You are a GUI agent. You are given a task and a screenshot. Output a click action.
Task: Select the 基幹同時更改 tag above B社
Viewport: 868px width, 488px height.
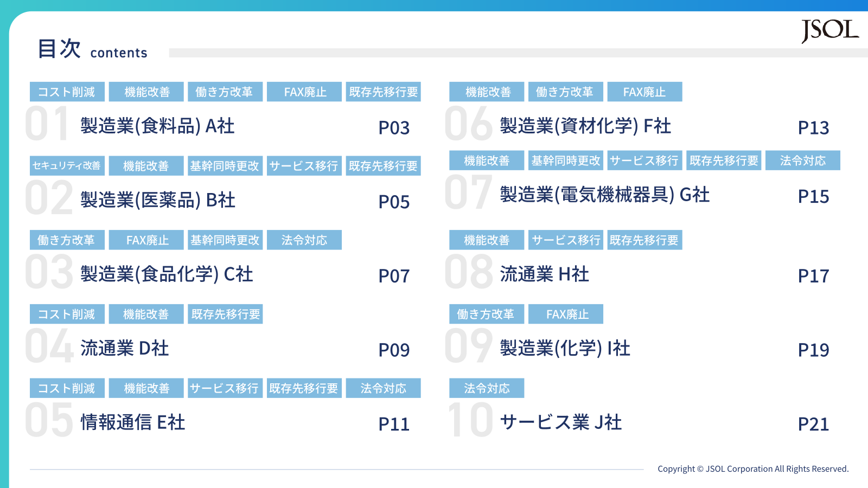225,165
